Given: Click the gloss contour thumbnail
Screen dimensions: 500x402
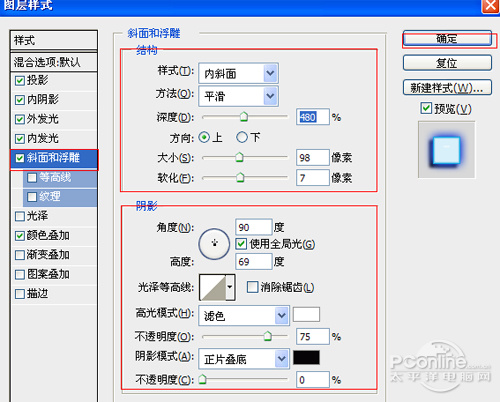Looking at the screenshot, I should tap(213, 287).
